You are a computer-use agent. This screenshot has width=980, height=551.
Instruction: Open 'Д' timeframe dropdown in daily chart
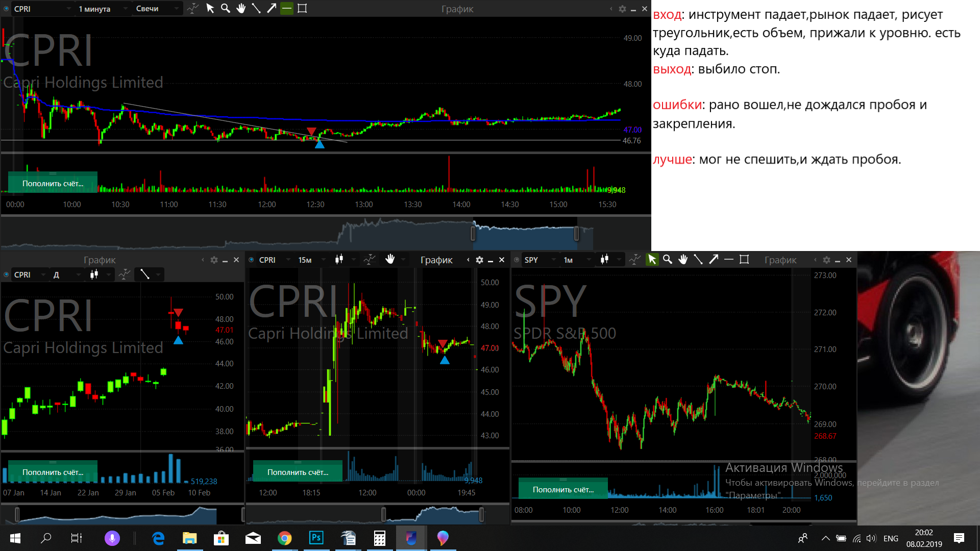click(67, 274)
